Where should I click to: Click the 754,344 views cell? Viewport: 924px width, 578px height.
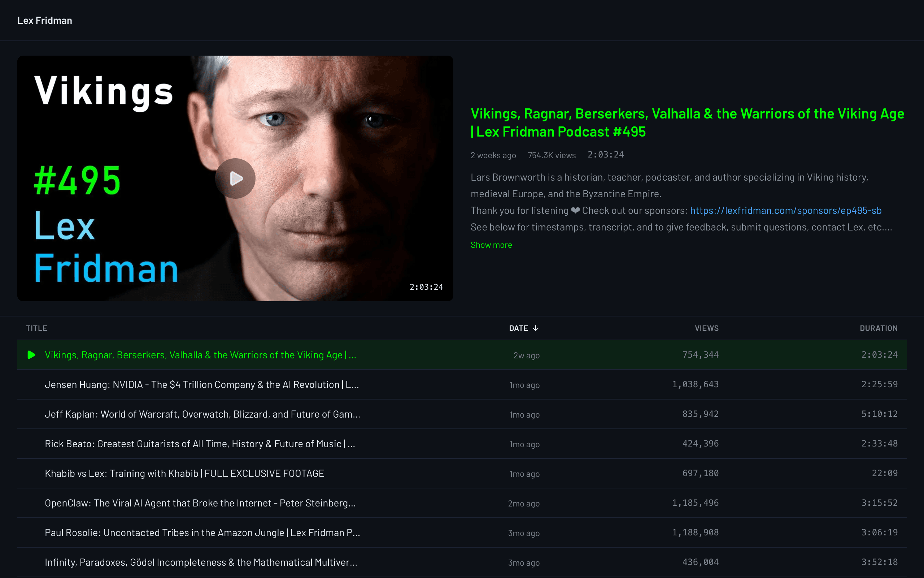tap(700, 355)
